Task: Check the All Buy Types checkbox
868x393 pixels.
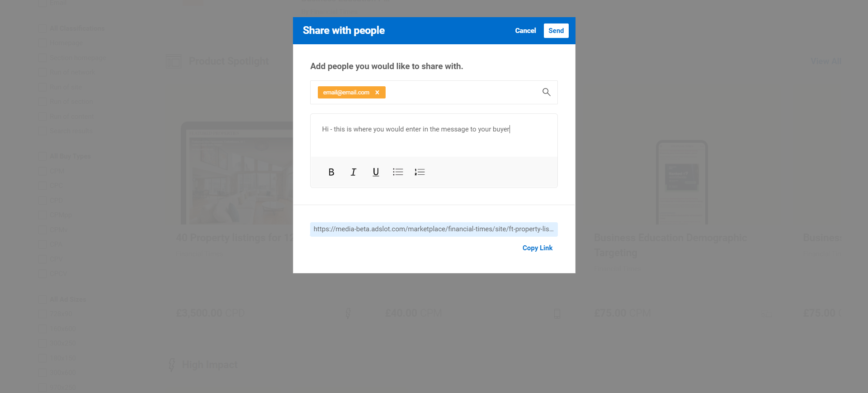Action: pyautogui.click(x=43, y=156)
